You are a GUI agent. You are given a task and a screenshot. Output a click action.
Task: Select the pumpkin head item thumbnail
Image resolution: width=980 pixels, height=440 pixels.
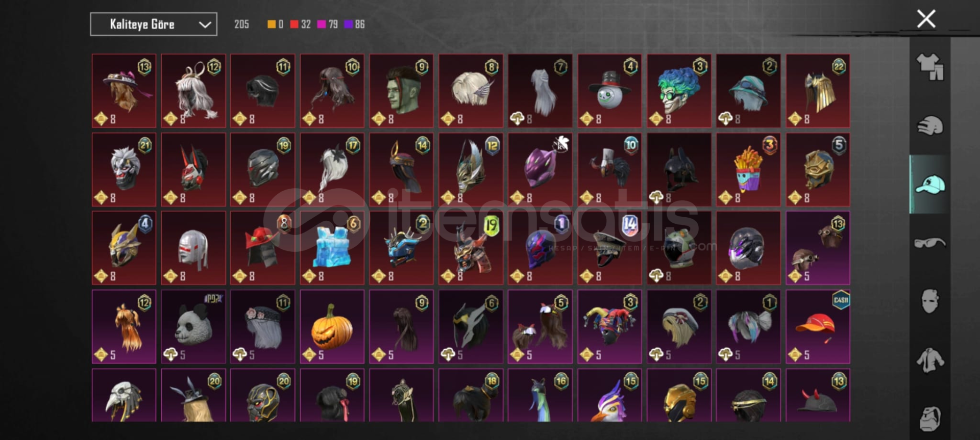(x=332, y=327)
